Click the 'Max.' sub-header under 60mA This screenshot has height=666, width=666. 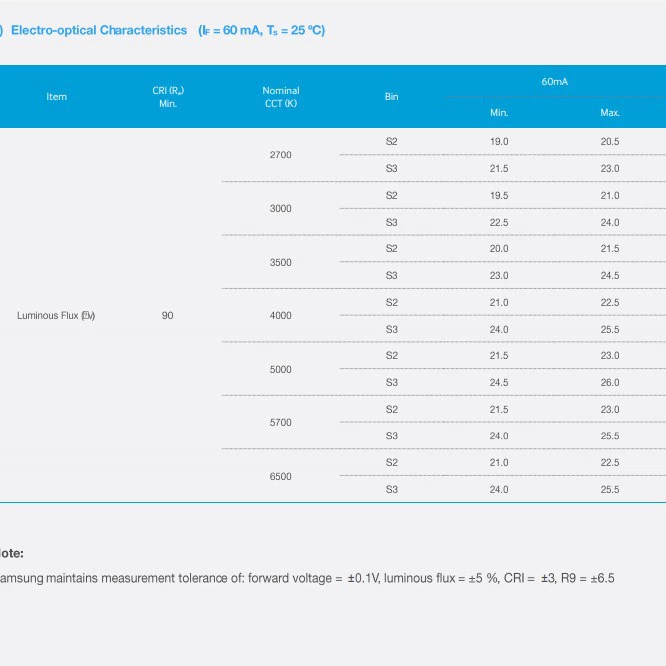610,113
